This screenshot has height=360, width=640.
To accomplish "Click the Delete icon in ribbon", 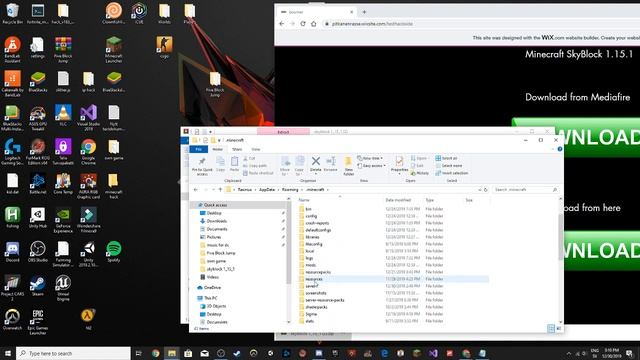I will tap(316, 164).
